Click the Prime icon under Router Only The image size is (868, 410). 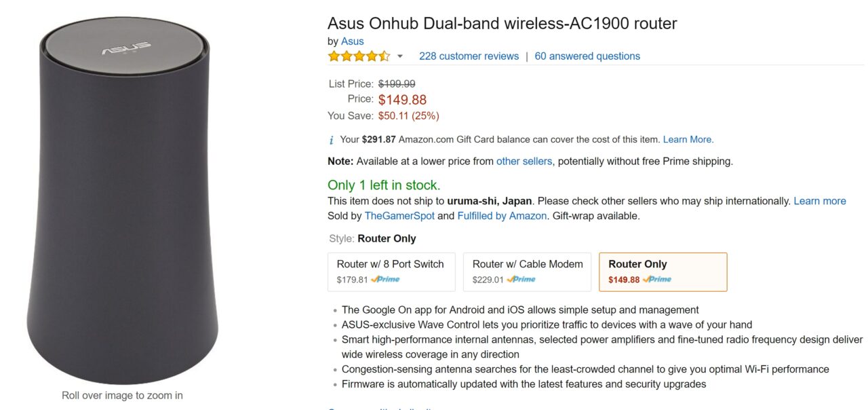[x=656, y=279]
